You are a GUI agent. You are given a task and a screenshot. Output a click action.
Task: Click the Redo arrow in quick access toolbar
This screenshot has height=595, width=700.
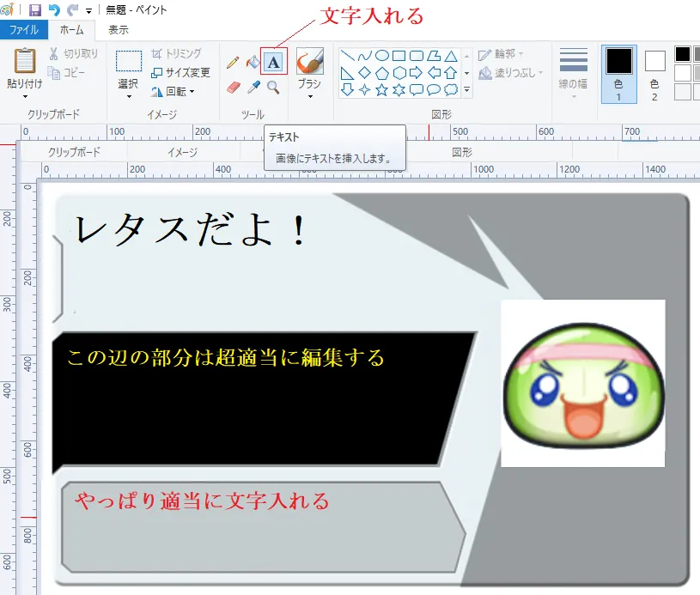click(x=72, y=9)
